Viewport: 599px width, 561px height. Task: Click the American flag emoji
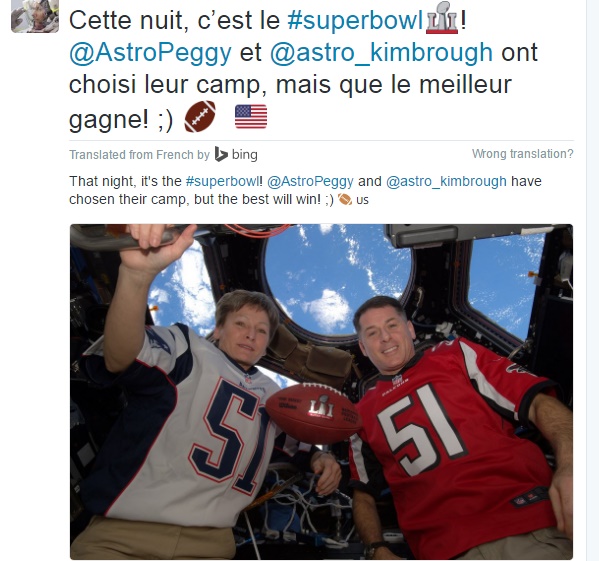(x=251, y=116)
